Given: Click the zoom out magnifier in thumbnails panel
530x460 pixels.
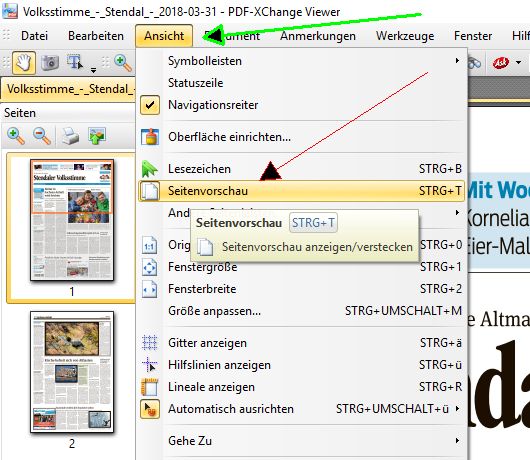Looking at the screenshot, I should pos(42,136).
